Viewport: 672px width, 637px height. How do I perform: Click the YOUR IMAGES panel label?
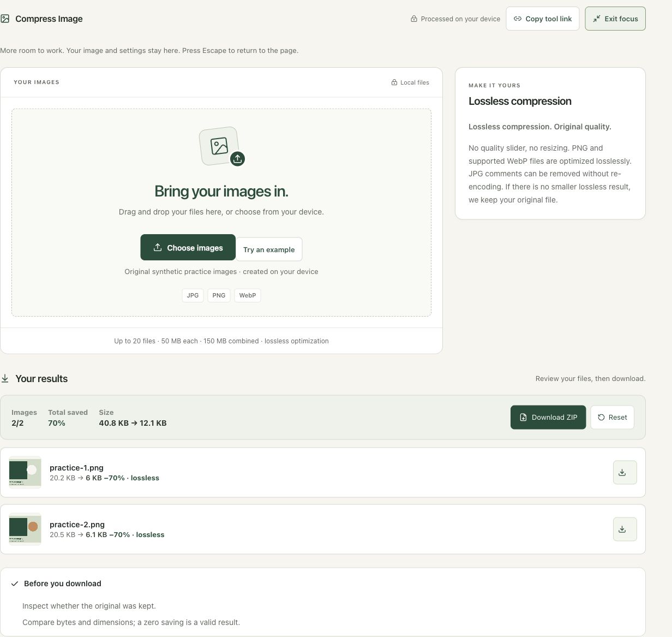point(37,82)
